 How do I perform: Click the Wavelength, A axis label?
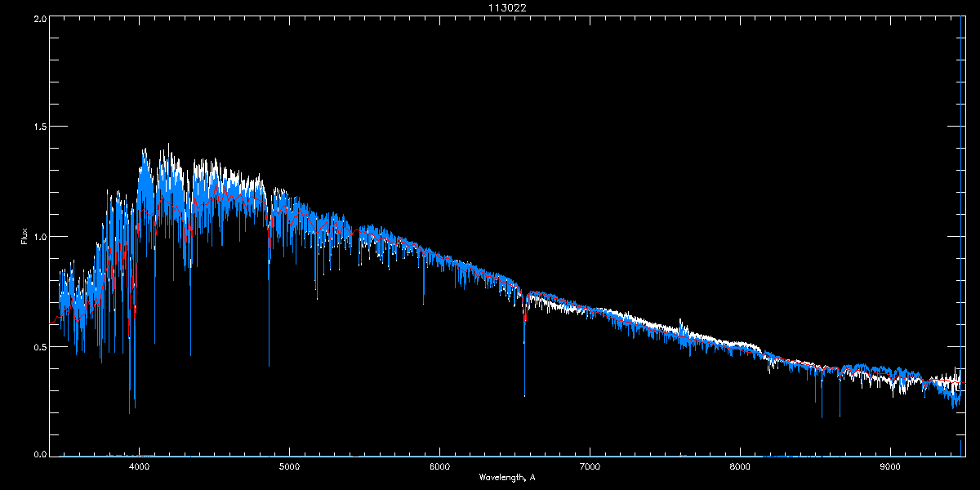[507, 477]
